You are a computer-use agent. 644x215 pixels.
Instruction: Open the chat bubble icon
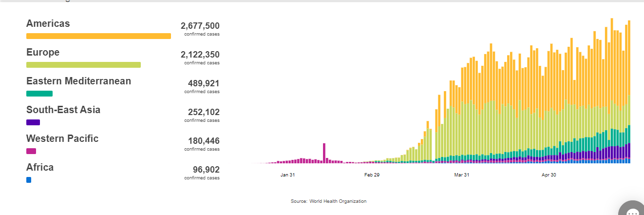633,210
